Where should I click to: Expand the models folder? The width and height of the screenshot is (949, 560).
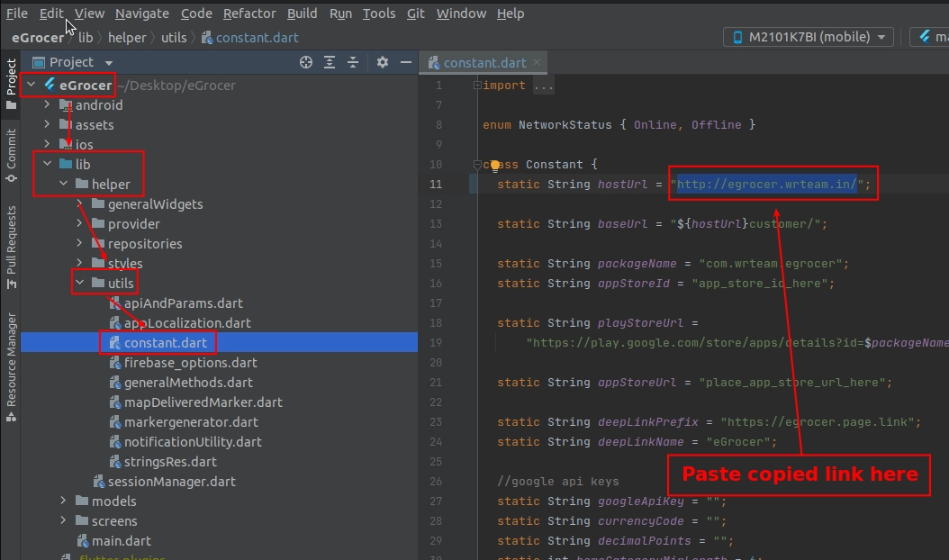point(64,501)
